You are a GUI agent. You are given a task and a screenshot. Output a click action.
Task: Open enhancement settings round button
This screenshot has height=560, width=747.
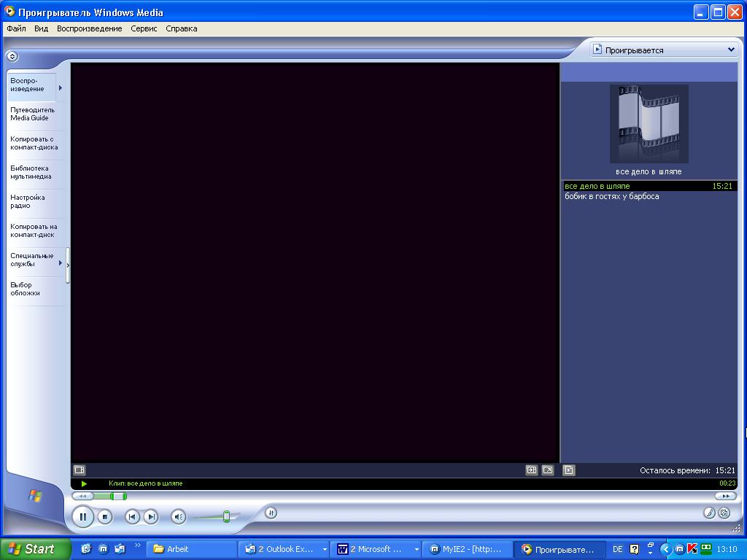click(x=271, y=513)
